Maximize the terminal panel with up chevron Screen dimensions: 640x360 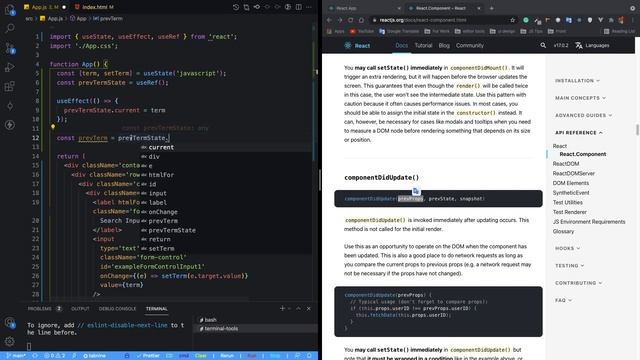[x=298, y=309]
